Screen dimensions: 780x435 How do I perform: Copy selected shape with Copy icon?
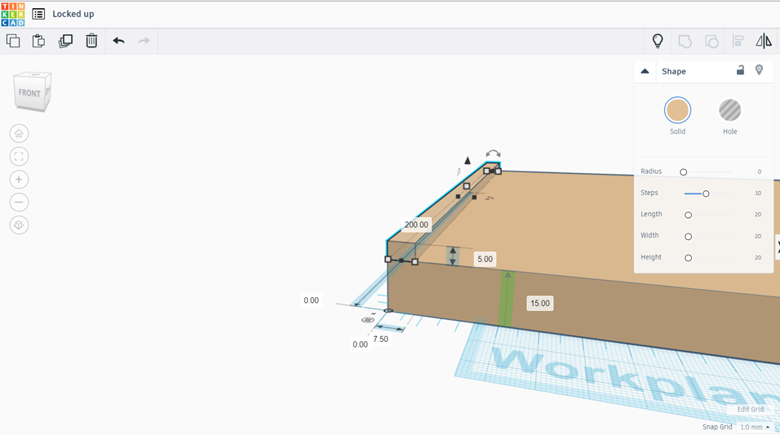(13, 41)
